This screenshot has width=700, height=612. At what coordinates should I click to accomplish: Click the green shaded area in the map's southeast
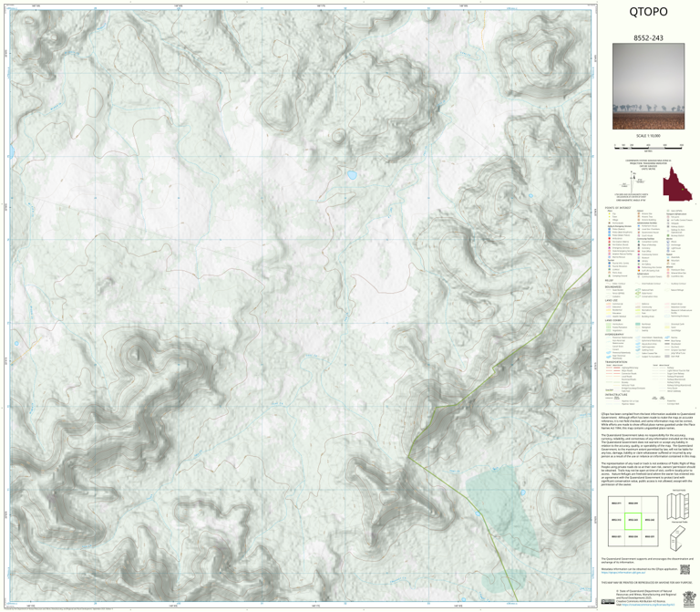[x=503, y=509]
